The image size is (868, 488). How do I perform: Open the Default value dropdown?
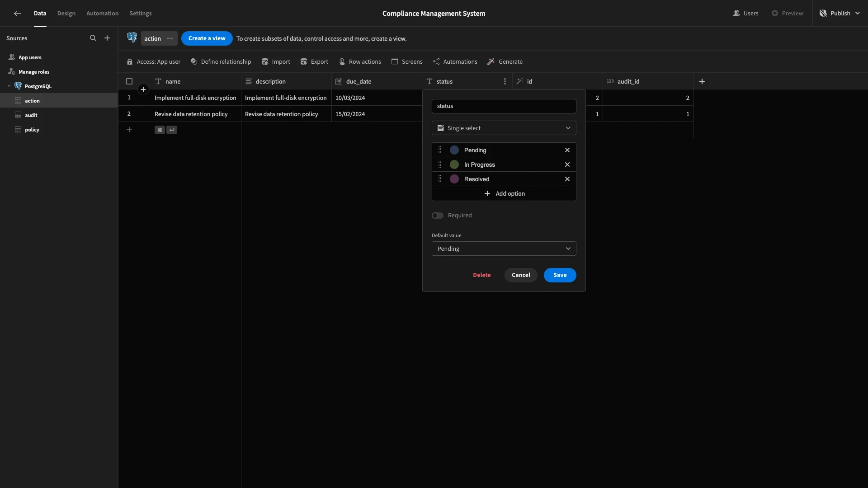[x=504, y=249]
